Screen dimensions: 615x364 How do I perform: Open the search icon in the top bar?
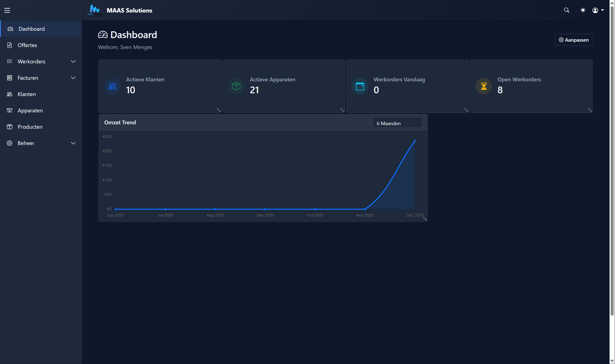(x=566, y=10)
